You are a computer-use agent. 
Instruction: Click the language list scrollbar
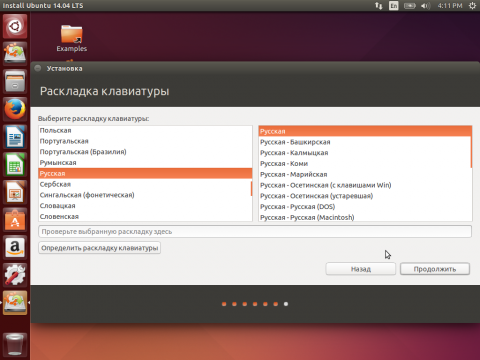[x=251, y=189]
